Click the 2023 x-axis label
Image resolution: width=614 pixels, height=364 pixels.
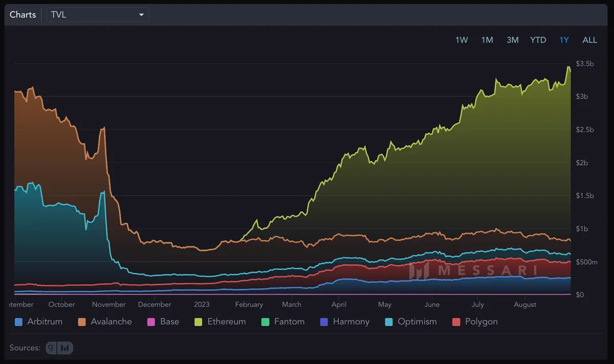[202, 304]
